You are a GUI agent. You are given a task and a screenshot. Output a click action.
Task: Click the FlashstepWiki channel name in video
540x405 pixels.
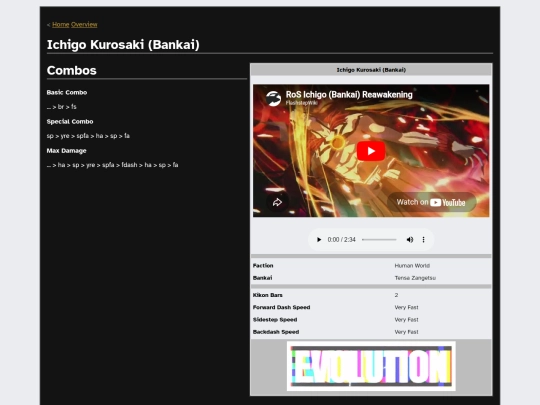302,103
